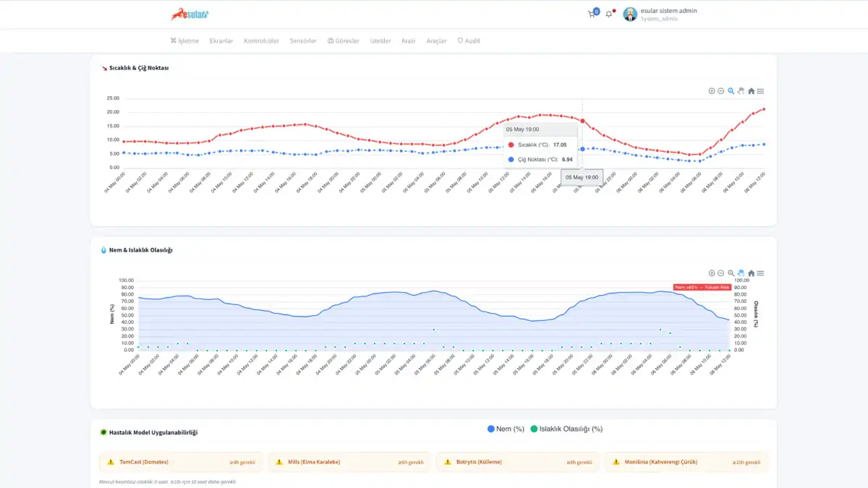Reset zoom with home icon on temperature chart

click(x=751, y=91)
